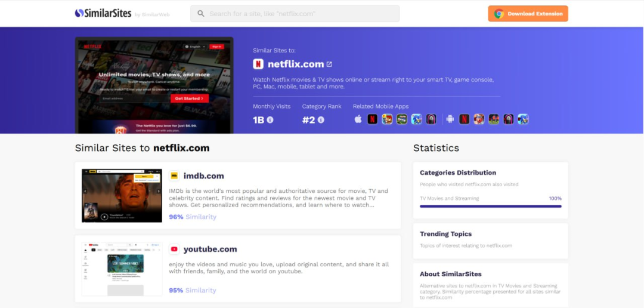
Task: Click the 96% Similarity label
Action: point(193,217)
